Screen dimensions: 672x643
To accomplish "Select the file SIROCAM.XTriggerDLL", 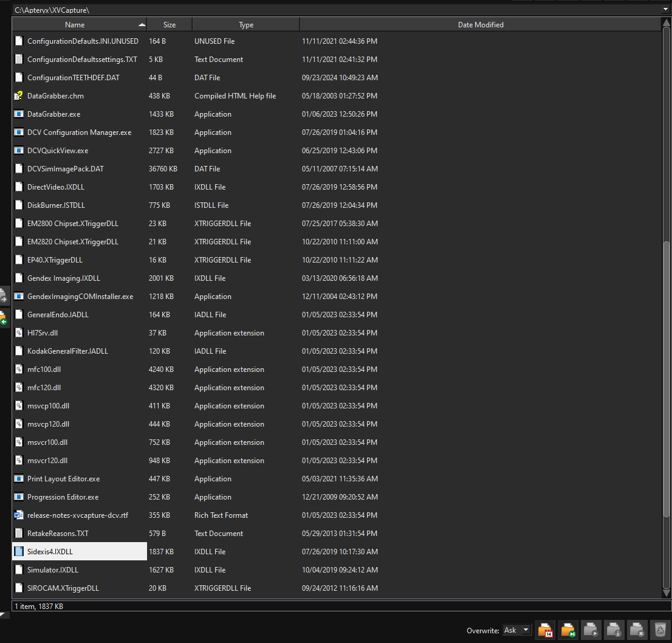I will point(63,588).
